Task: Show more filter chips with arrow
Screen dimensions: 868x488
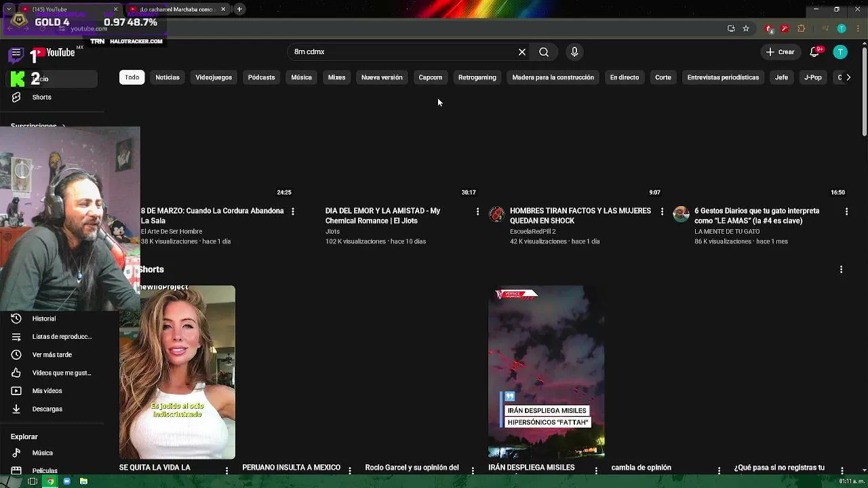Action: pyautogui.click(x=848, y=77)
